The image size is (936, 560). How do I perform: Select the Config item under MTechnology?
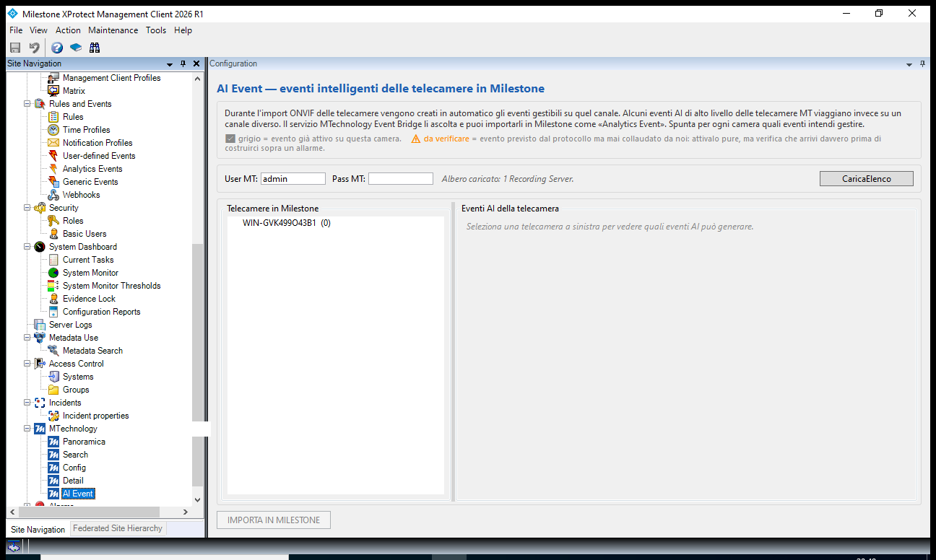(x=74, y=468)
